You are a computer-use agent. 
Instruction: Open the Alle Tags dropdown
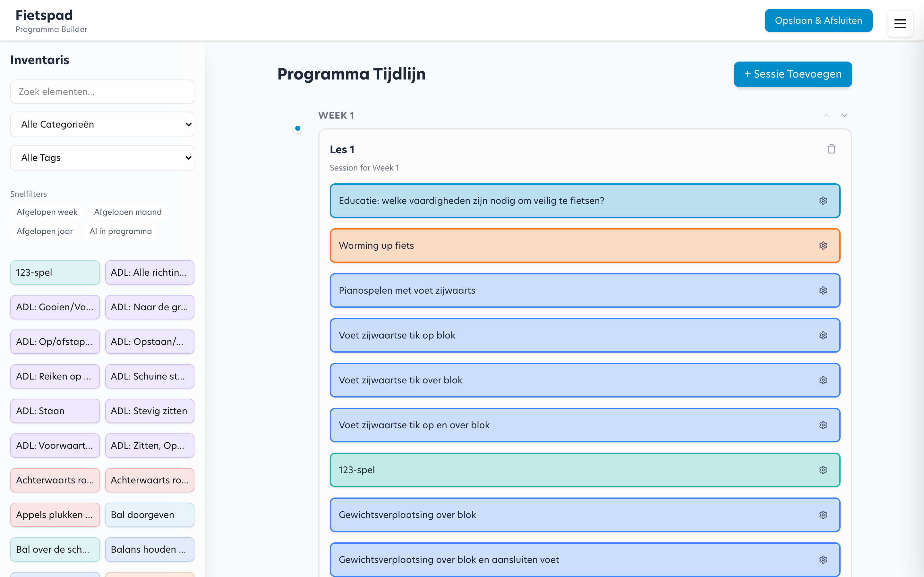point(102,157)
